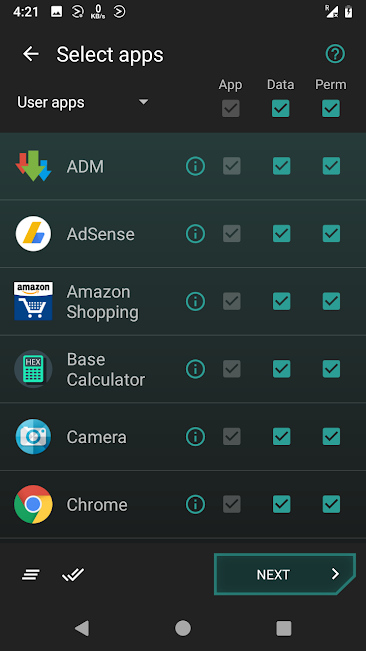Open the User apps dropdown
Image resolution: width=366 pixels, height=651 pixels.
click(x=83, y=102)
